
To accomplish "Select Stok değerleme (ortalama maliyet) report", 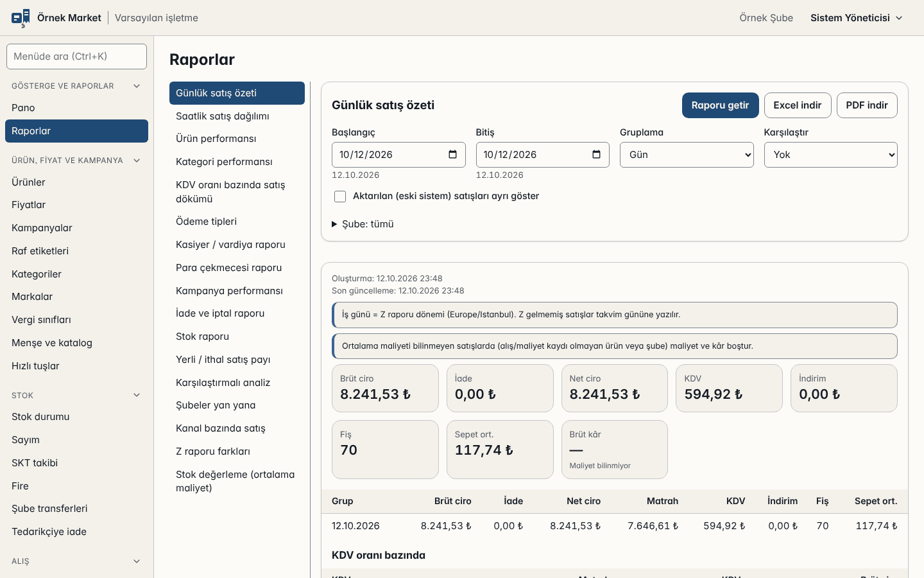I will point(237,481).
